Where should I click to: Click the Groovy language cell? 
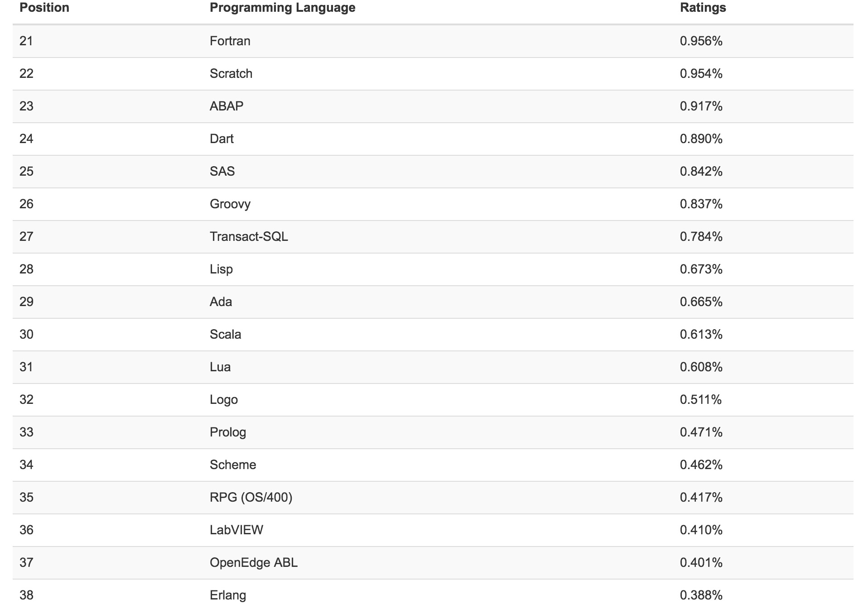pos(230,204)
